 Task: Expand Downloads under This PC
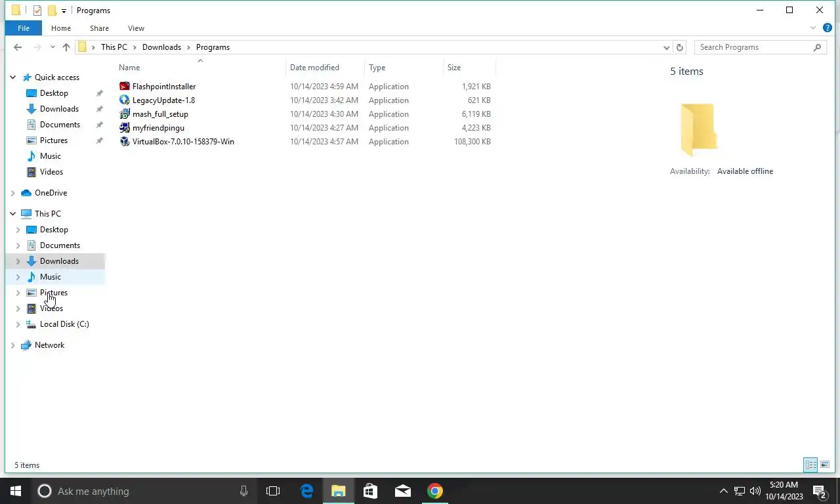coord(18,261)
